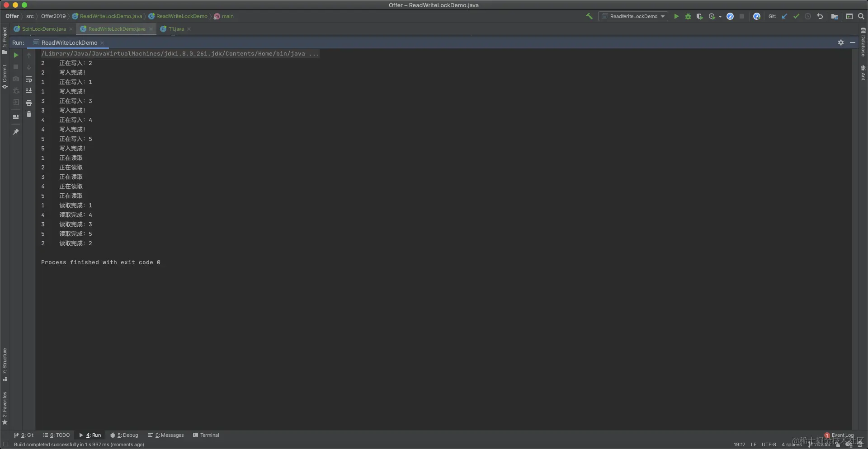868x449 pixels.
Task: Open the ReadWriteLockDemo run configuration dropdown
Action: point(633,16)
